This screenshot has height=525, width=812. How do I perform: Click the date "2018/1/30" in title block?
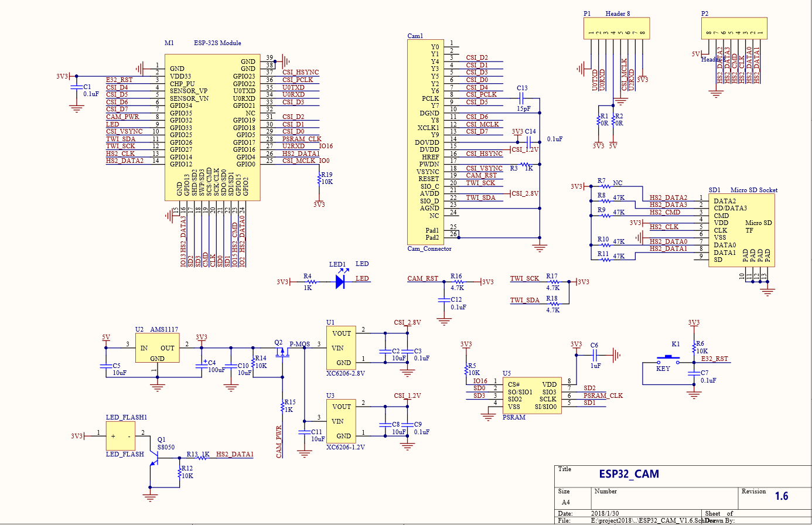604,513
